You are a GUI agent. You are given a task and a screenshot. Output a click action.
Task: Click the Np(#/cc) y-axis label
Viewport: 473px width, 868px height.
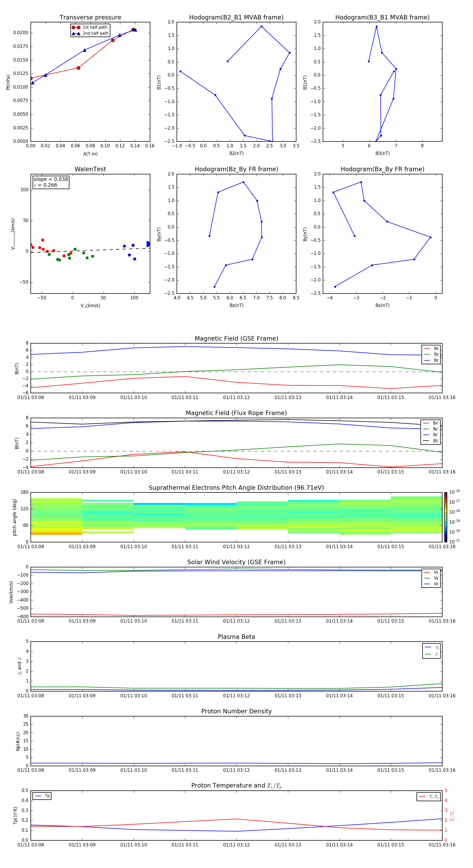pos(18,741)
